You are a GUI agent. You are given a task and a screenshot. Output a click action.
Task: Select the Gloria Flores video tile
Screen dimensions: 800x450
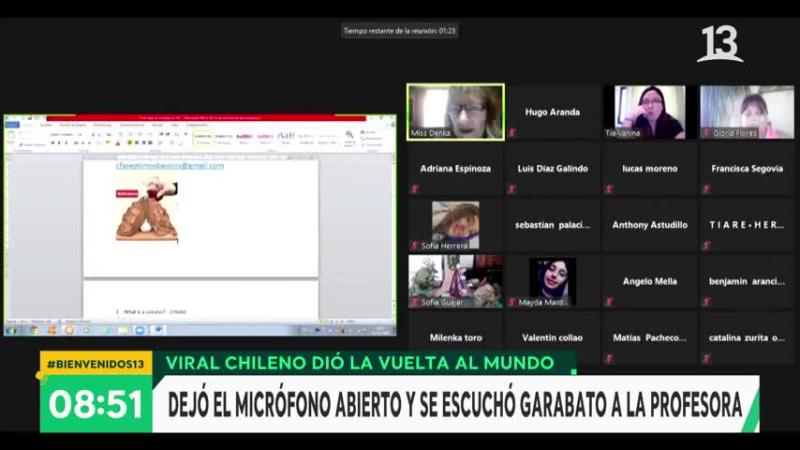[x=747, y=112]
